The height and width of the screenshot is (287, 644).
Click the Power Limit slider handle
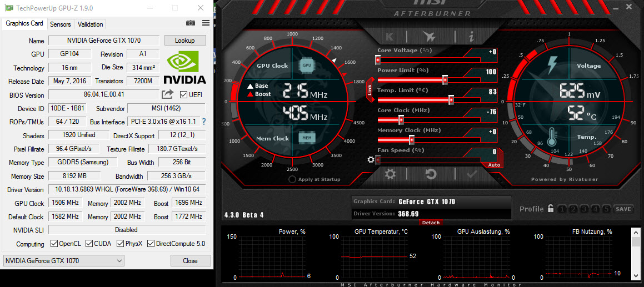[x=445, y=79]
